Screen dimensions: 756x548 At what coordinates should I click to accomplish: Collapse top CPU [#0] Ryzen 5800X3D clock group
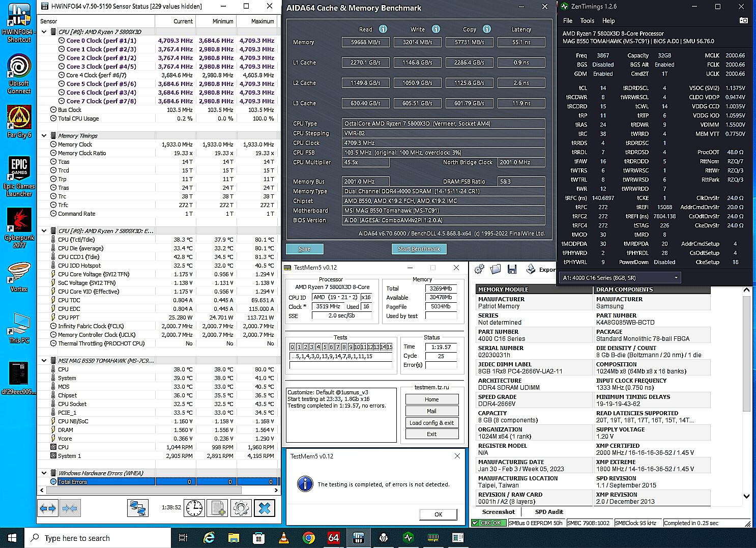44,32
